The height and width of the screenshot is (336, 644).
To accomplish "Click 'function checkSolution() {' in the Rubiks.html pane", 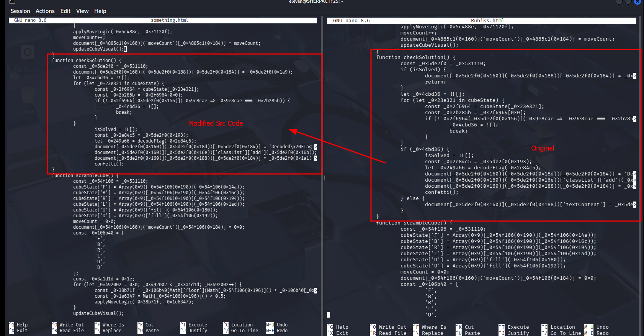I will [x=416, y=57].
